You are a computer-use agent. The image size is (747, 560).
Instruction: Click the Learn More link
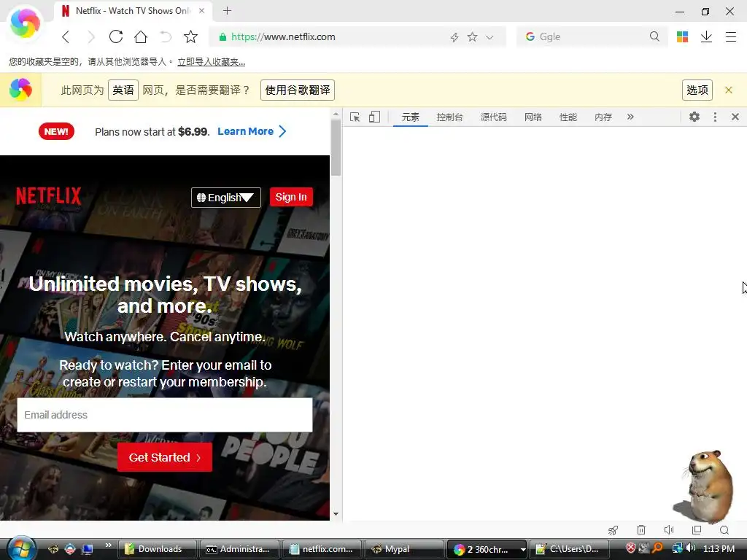point(252,131)
